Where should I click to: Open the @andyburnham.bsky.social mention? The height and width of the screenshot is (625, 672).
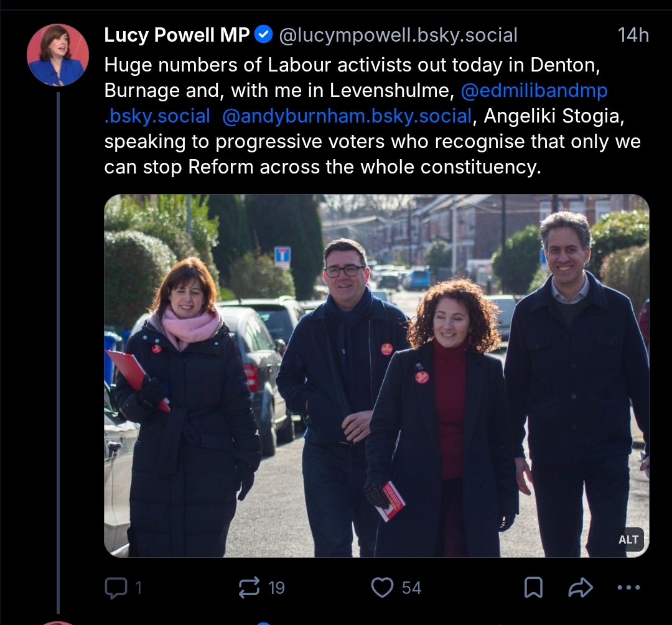tap(347, 116)
